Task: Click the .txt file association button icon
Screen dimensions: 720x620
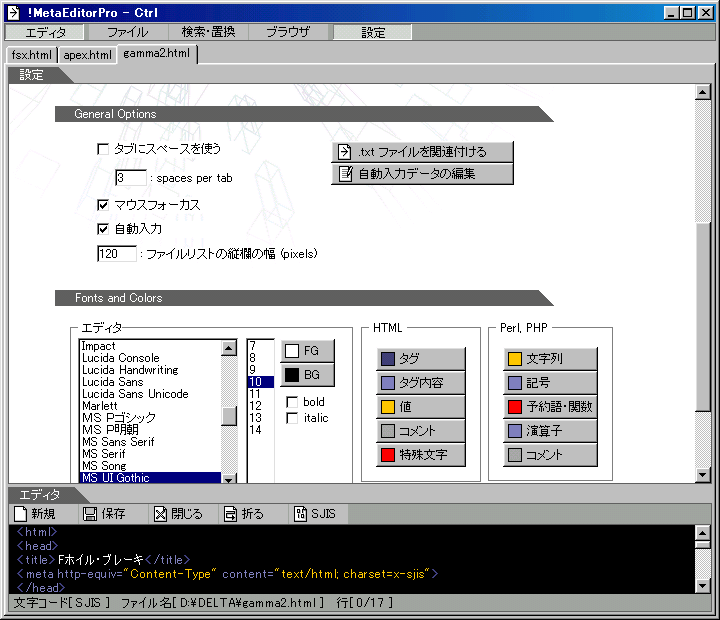Action: click(x=344, y=152)
